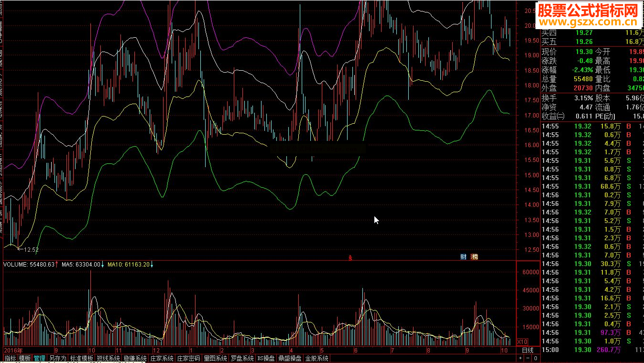Click the PE(动) label
The width and height of the screenshot is (644, 363).
[605, 116]
